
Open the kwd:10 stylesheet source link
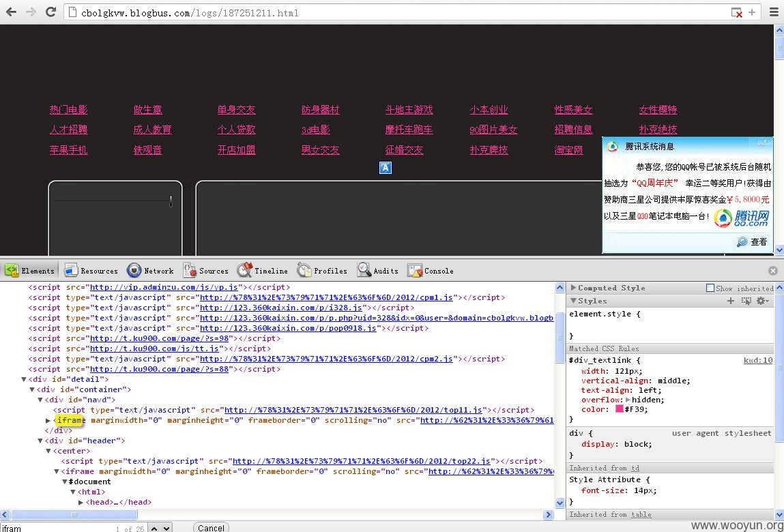coord(758,360)
